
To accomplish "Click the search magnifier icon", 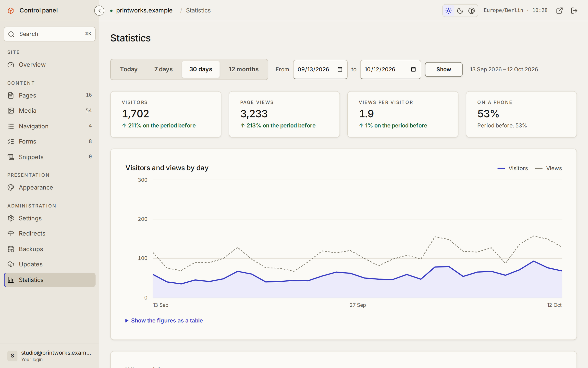I will (x=11, y=34).
